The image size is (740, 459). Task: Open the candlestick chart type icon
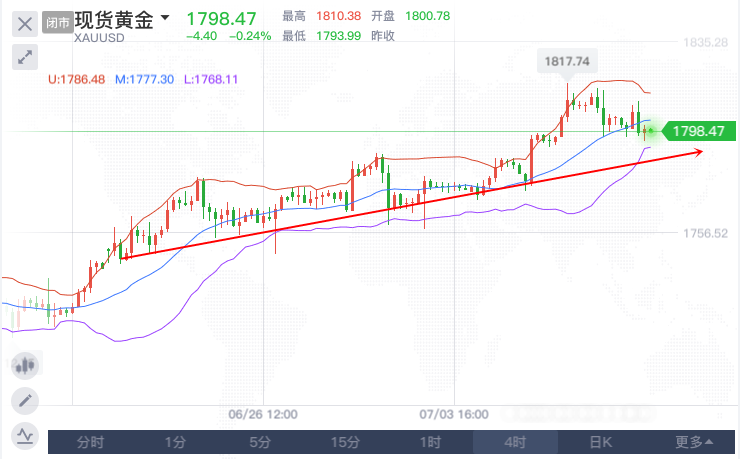pos(25,366)
